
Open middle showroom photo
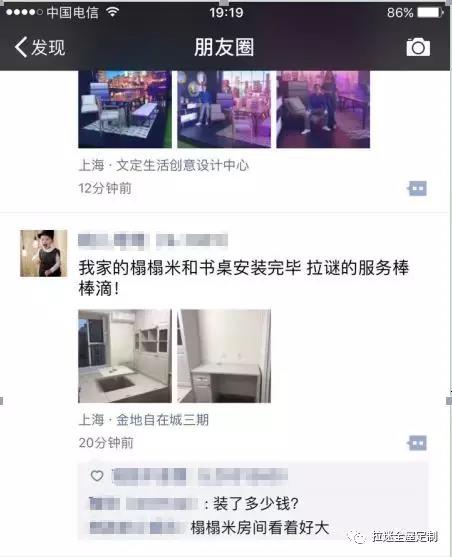224,109
